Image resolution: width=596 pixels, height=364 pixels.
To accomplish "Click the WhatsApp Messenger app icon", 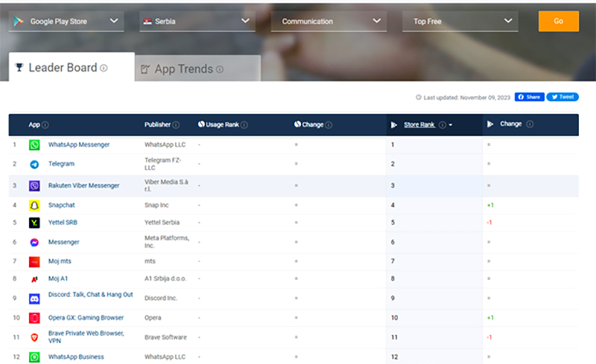I will click(34, 144).
